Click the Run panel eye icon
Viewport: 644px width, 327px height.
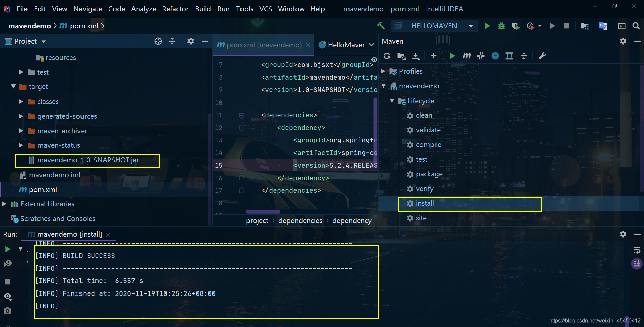[7, 297]
